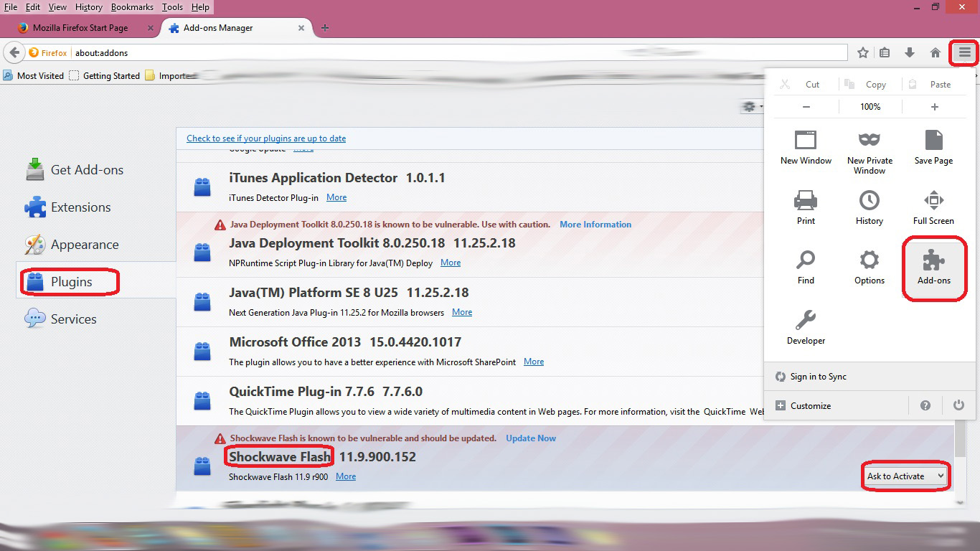
Task: Click the Firefox identity icon in address bar
Action: 47,52
